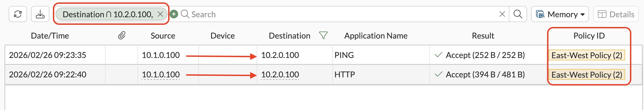Click the Details panel button
Screen dimensions: 644x110
click(x=616, y=14)
